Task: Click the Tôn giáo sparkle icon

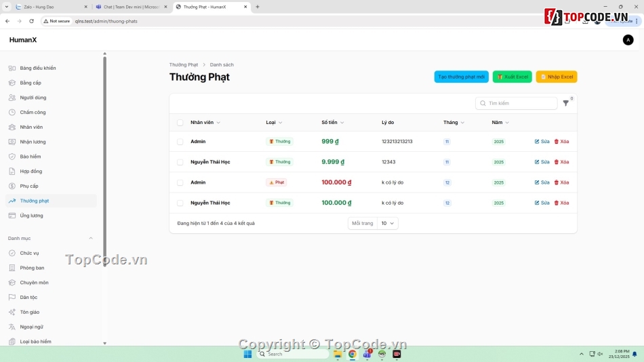Action: (x=12, y=313)
